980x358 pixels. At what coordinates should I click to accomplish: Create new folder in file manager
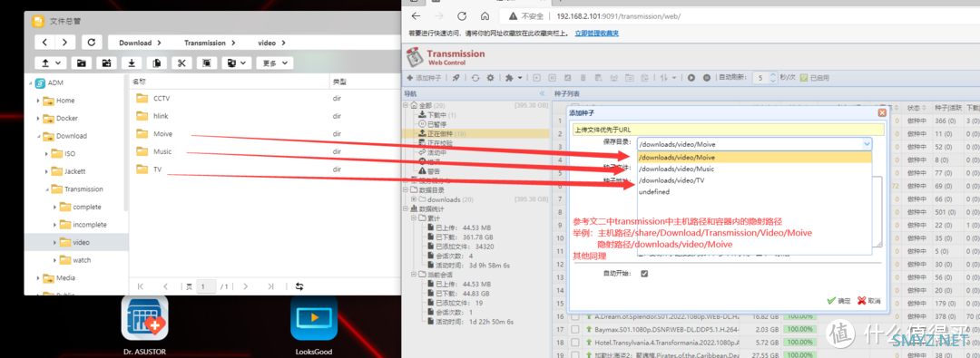pyautogui.click(x=81, y=63)
